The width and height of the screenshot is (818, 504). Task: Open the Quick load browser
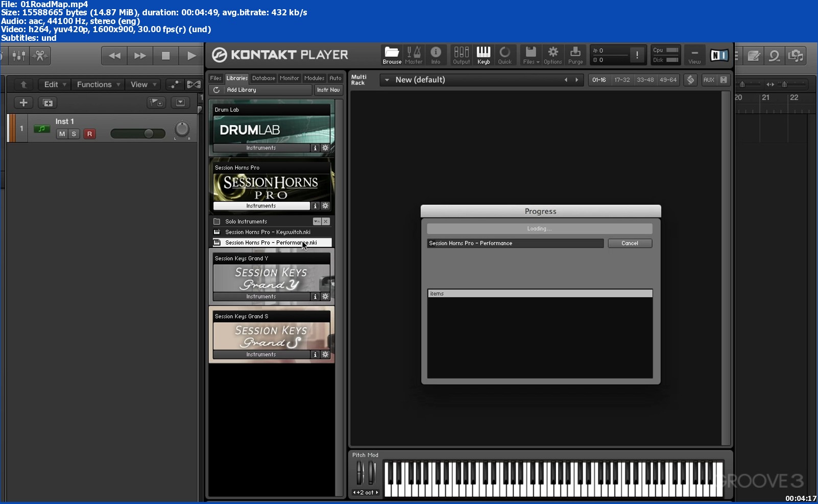[504, 55]
